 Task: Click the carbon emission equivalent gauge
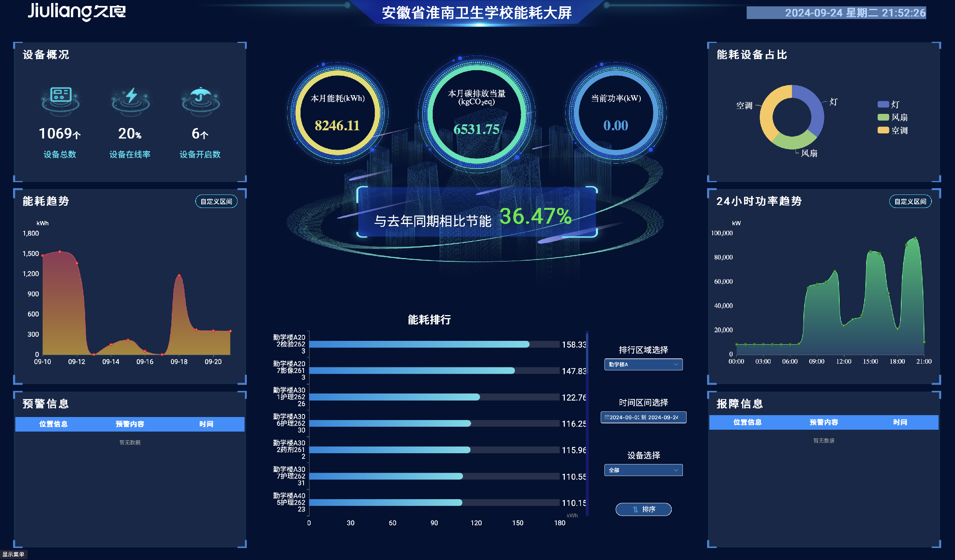pyautogui.click(x=476, y=113)
